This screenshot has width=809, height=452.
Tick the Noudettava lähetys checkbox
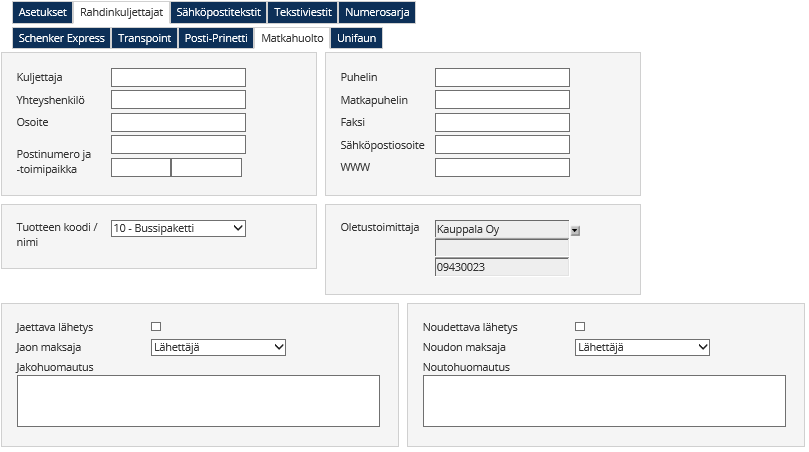[580, 326]
